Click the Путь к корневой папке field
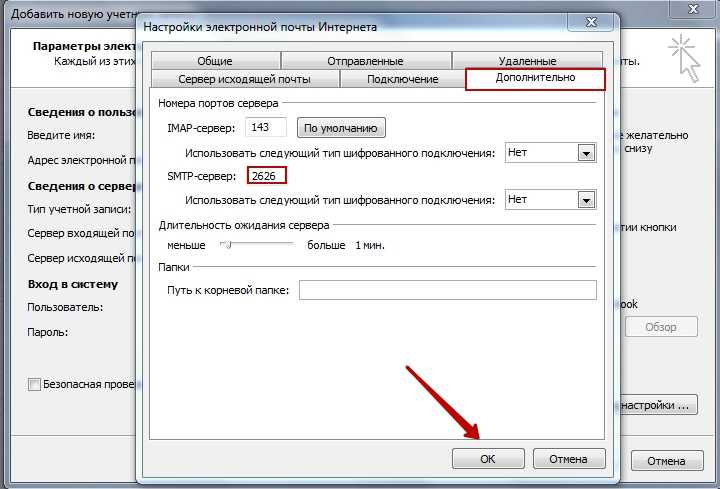The height and width of the screenshot is (489, 720). click(x=448, y=290)
